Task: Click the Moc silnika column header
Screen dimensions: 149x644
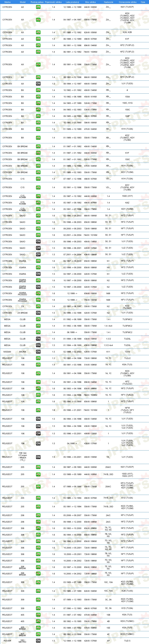Action: point(90,2)
